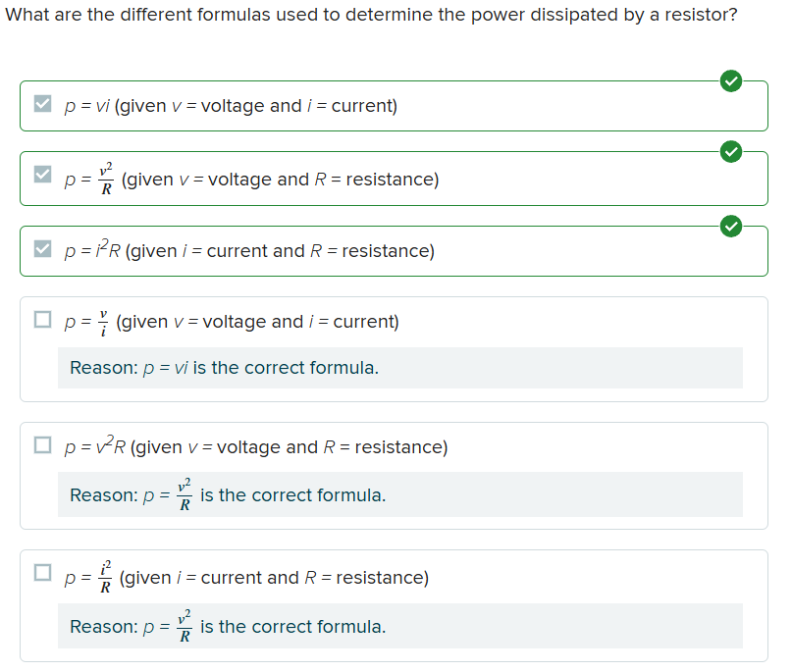Click green checkmark icon on p = vi answer
Screen dimensions: 792x672
(729, 80)
